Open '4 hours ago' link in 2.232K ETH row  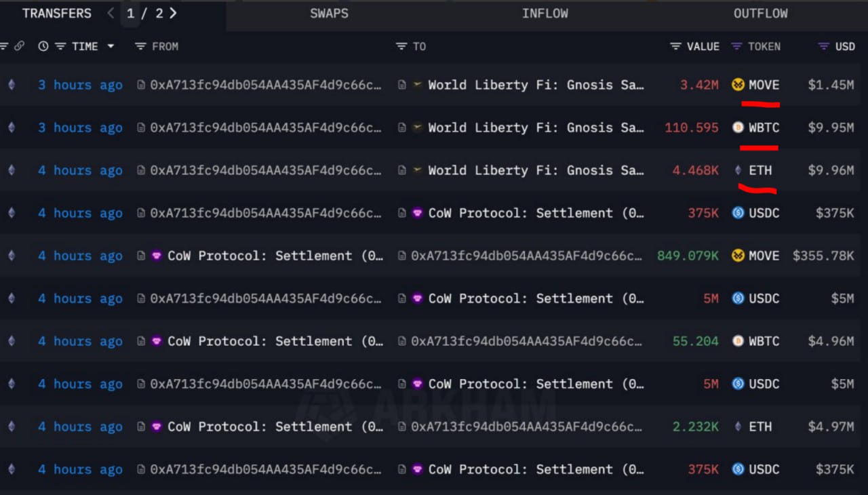80,427
